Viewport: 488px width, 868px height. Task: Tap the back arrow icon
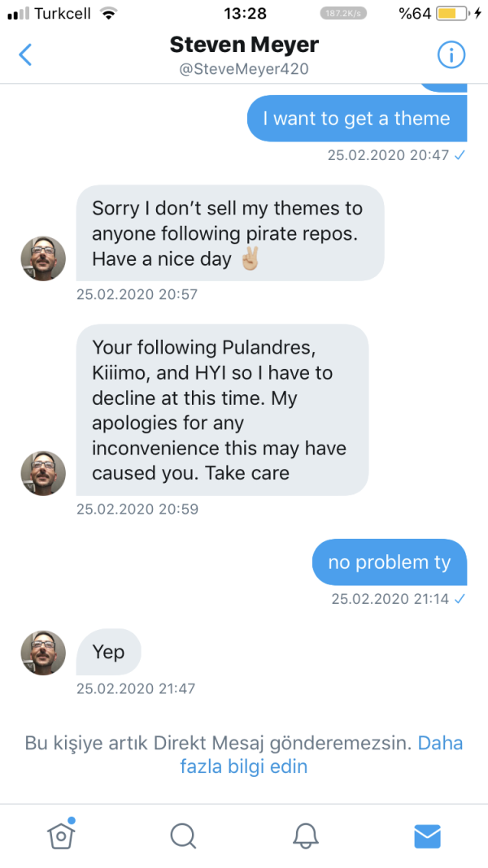point(26,55)
